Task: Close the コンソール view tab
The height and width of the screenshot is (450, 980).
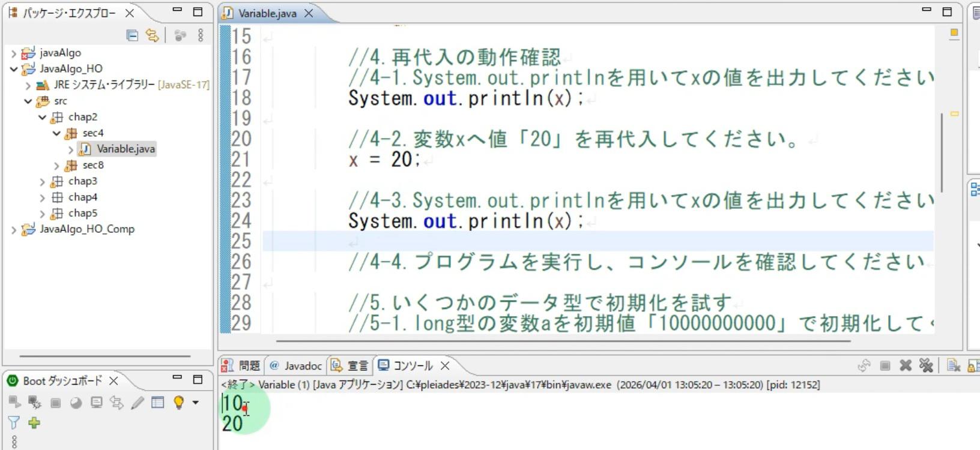Action: (x=445, y=365)
